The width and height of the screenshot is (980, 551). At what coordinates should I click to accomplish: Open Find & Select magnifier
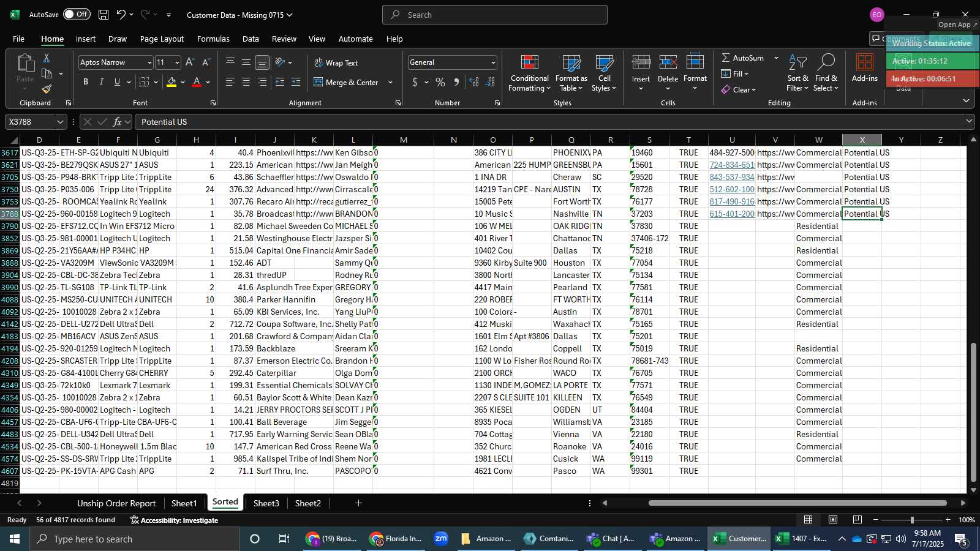[x=826, y=73]
